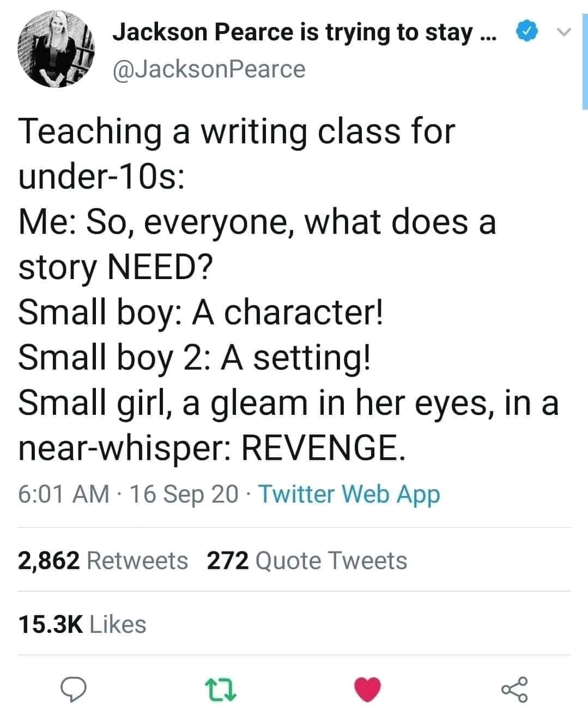Image resolution: width=588 pixels, height=719 pixels.
Task: Retweet this tweet using the green arrows
Action: click(x=222, y=689)
